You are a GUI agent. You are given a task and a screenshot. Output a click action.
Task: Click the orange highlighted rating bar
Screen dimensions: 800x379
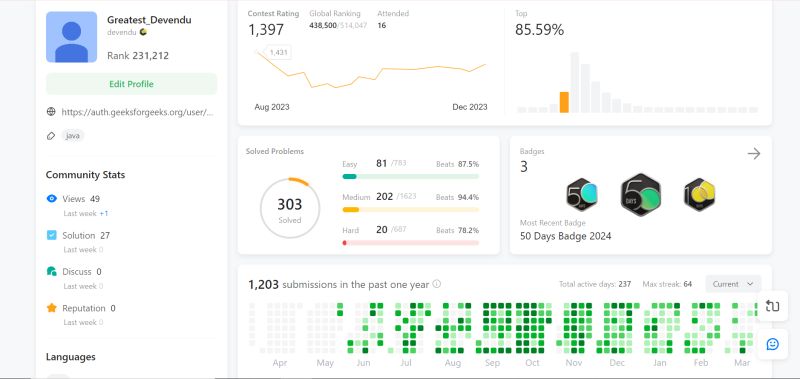(564, 102)
